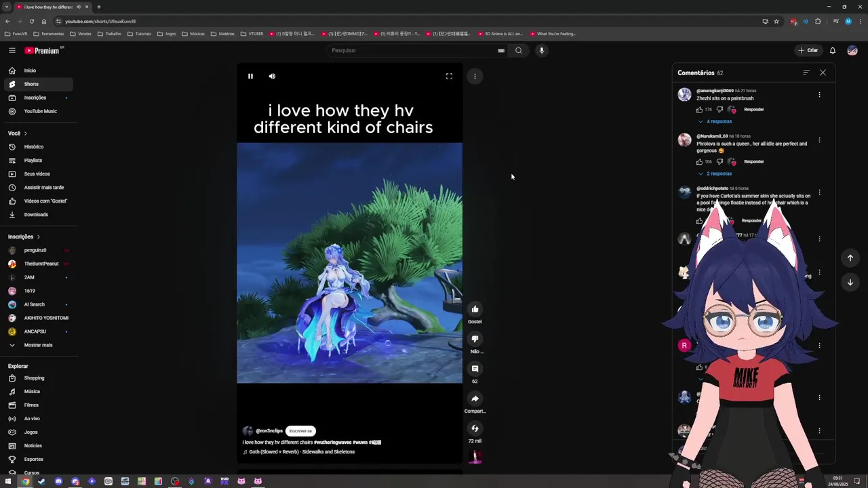Reply to the Zhezhi paintbrush comment
The image size is (868, 488).
click(x=753, y=109)
